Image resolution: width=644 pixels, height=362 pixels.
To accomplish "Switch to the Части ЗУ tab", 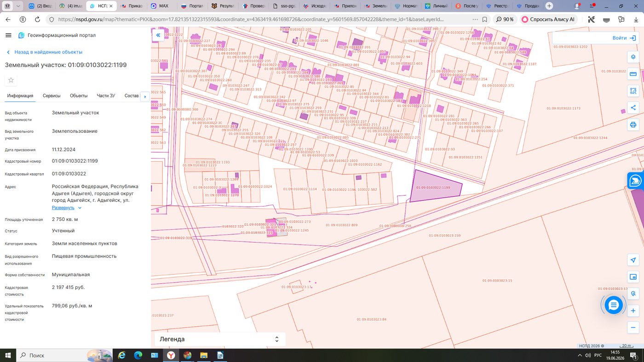I will pyautogui.click(x=106, y=96).
